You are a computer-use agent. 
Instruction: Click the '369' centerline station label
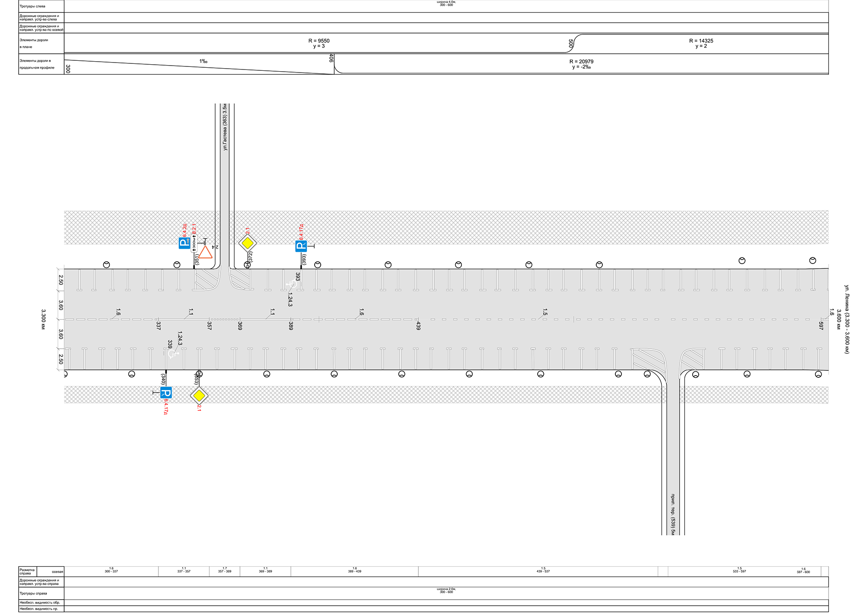(x=240, y=326)
